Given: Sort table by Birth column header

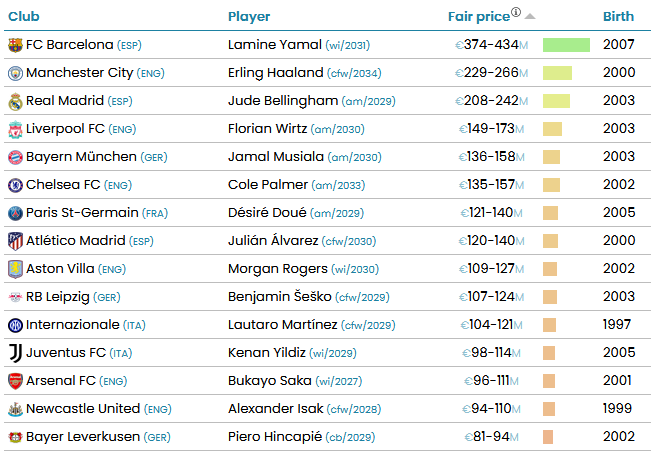Looking at the screenshot, I should coord(618,17).
